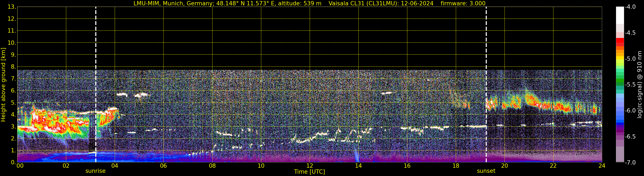Click the "08" time axis tick label

212,166
